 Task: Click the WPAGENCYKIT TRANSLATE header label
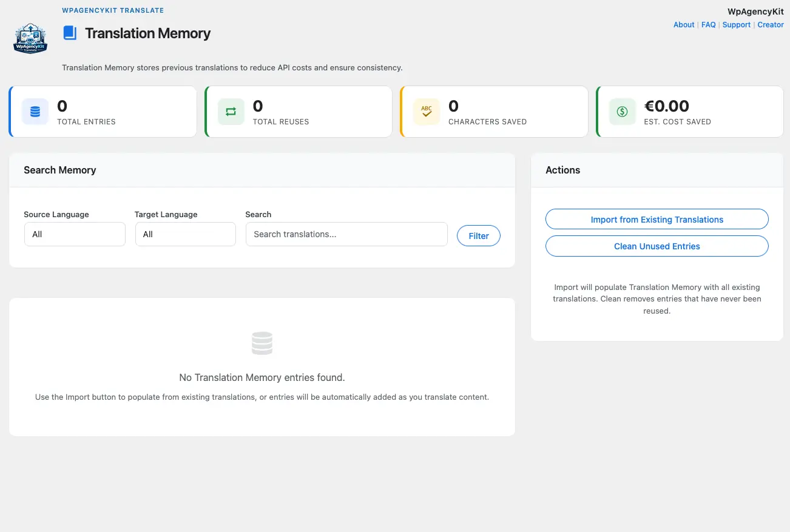[113, 10]
